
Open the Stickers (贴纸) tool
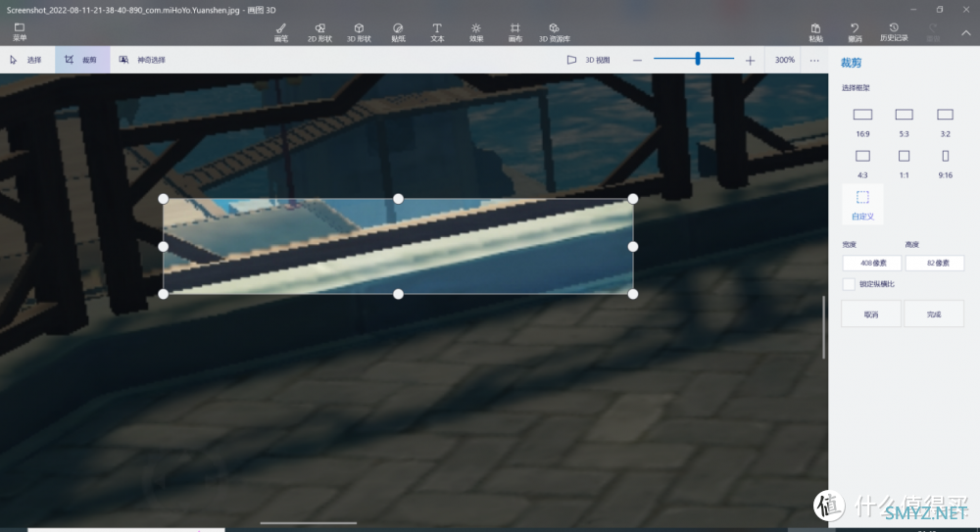point(398,32)
